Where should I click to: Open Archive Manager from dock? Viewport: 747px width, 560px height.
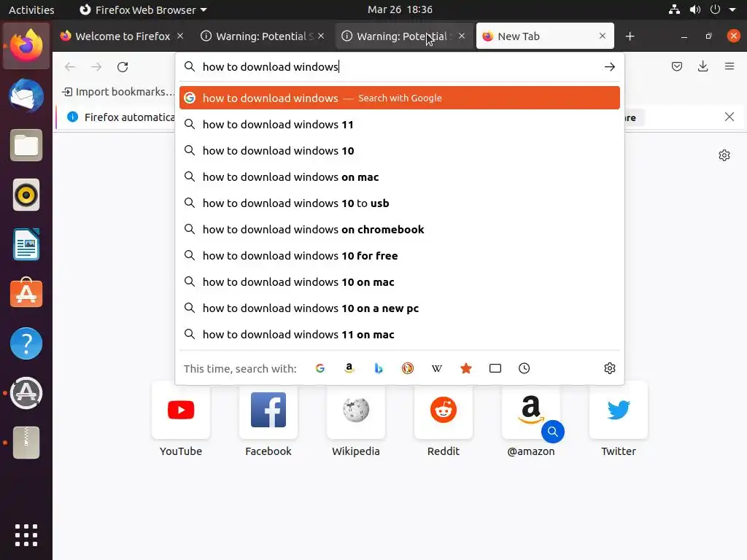26,443
